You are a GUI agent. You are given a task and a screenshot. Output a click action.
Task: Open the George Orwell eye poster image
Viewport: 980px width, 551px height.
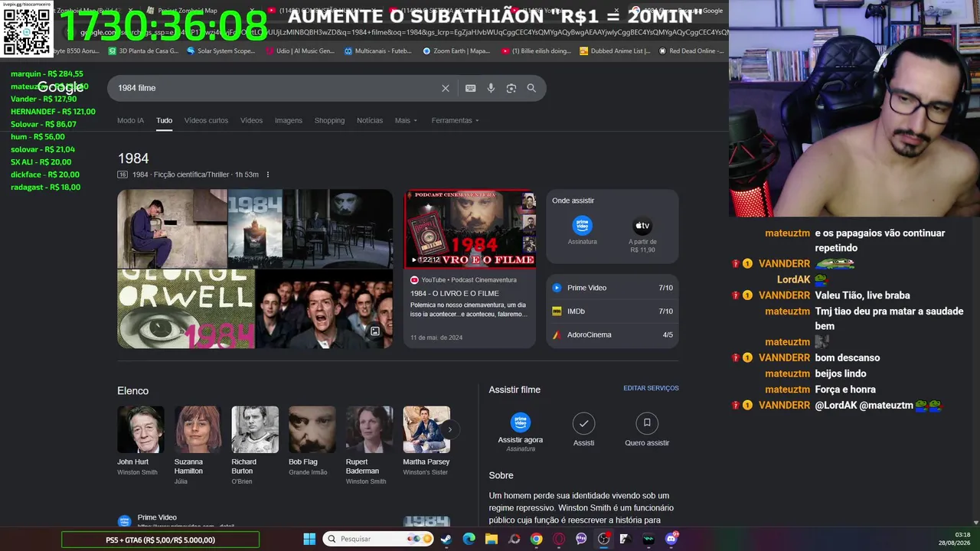point(185,309)
